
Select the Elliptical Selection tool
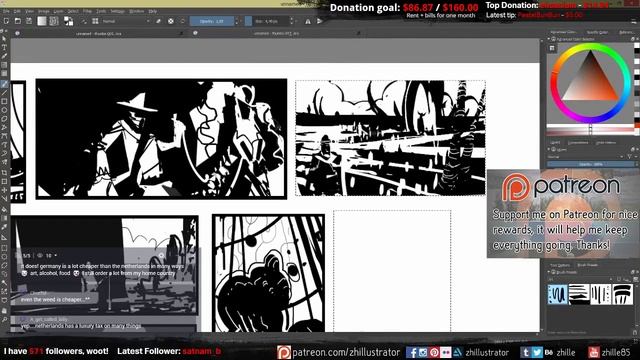pyautogui.click(x=4, y=257)
